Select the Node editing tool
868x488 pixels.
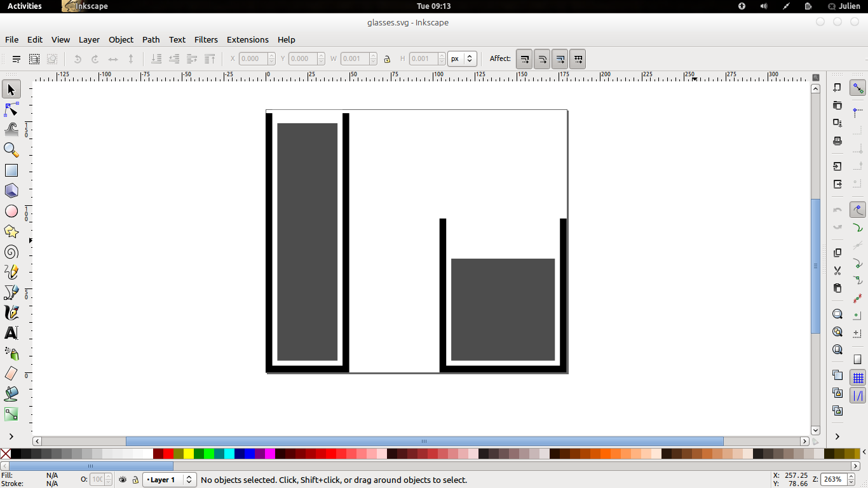[x=11, y=110]
